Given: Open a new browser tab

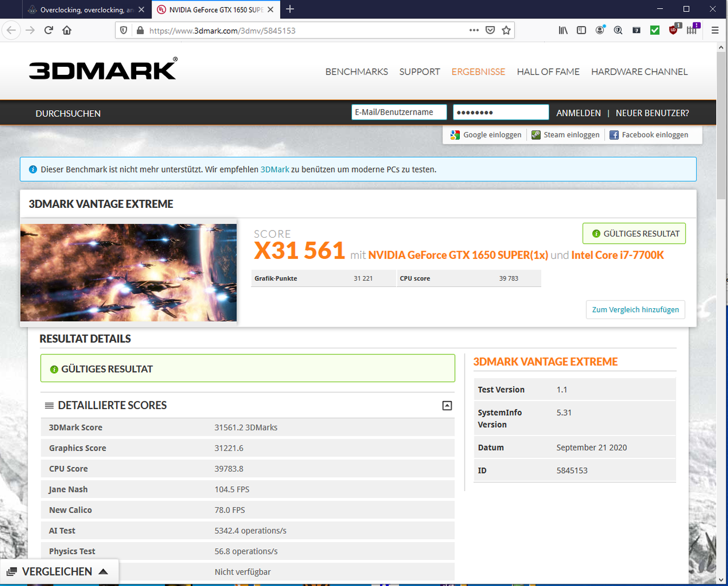Looking at the screenshot, I should pyautogui.click(x=290, y=9).
